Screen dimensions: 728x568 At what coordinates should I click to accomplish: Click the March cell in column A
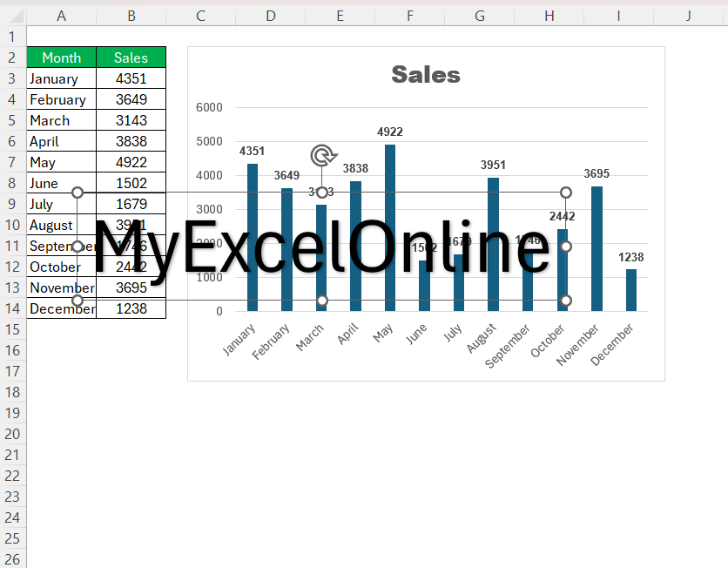[x=61, y=120]
